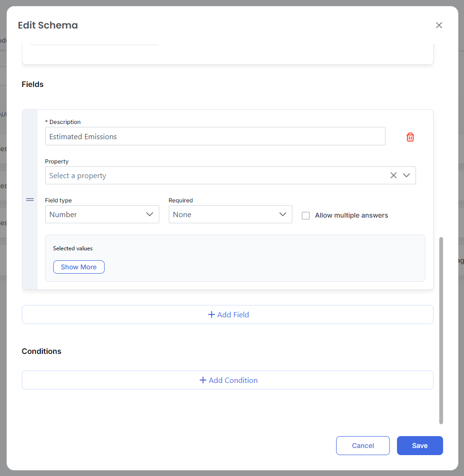Click the Add Field button
This screenshot has height=476, width=464.
pos(228,314)
